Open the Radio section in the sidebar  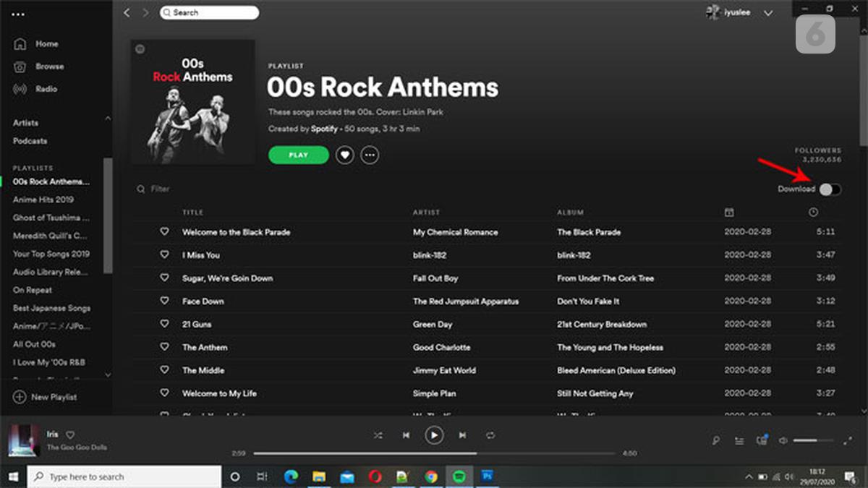47,89
